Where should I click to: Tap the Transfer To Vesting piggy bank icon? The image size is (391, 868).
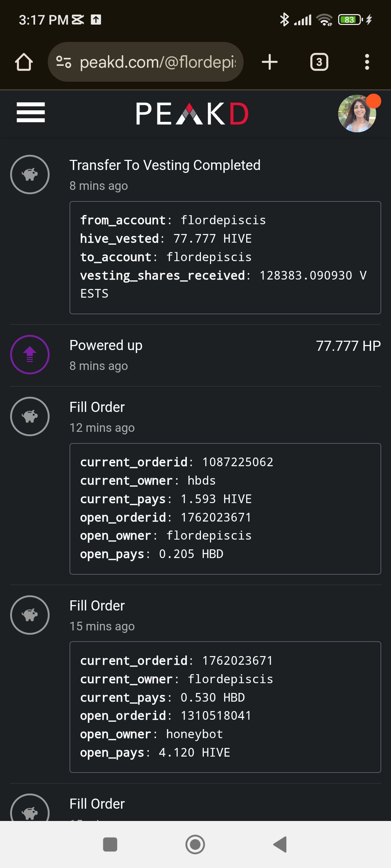(x=30, y=174)
